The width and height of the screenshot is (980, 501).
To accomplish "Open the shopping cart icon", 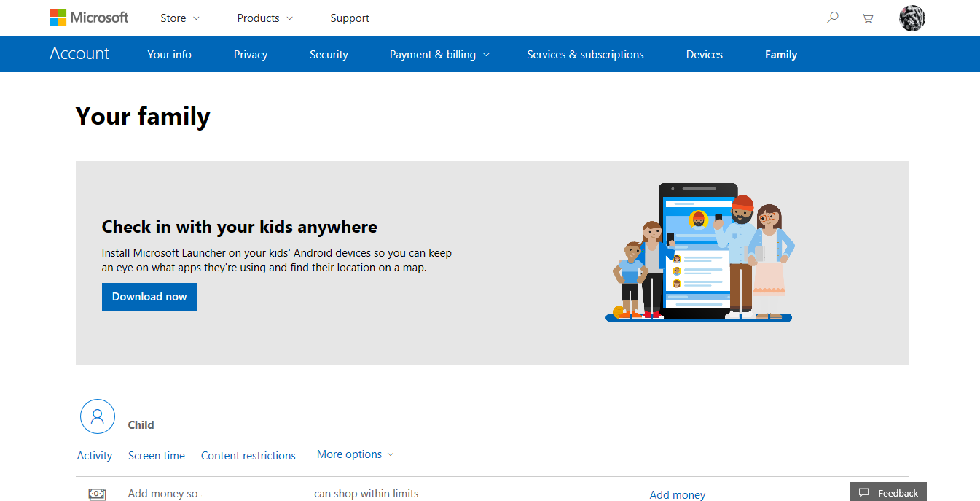I will [x=867, y=18].
